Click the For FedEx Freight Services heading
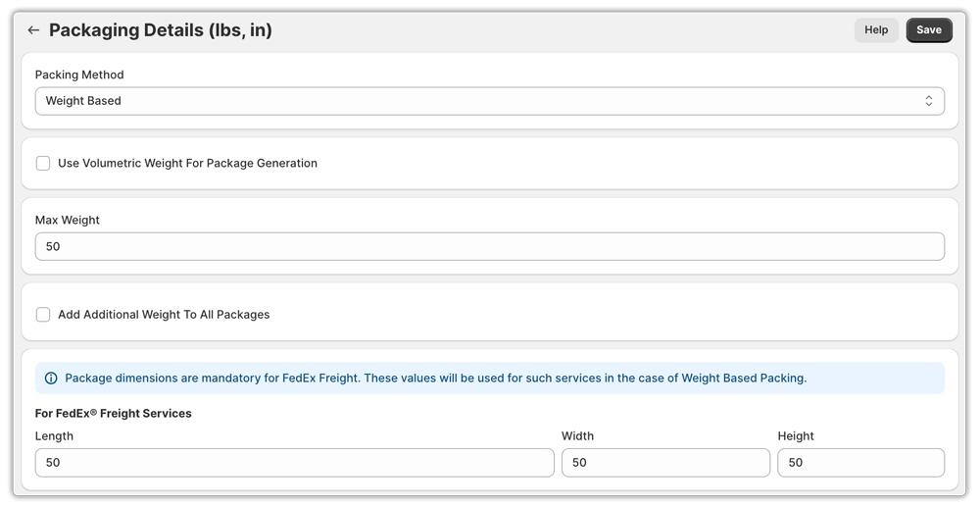Viewport: 980px width, 506px height. (x=114, y=414)
